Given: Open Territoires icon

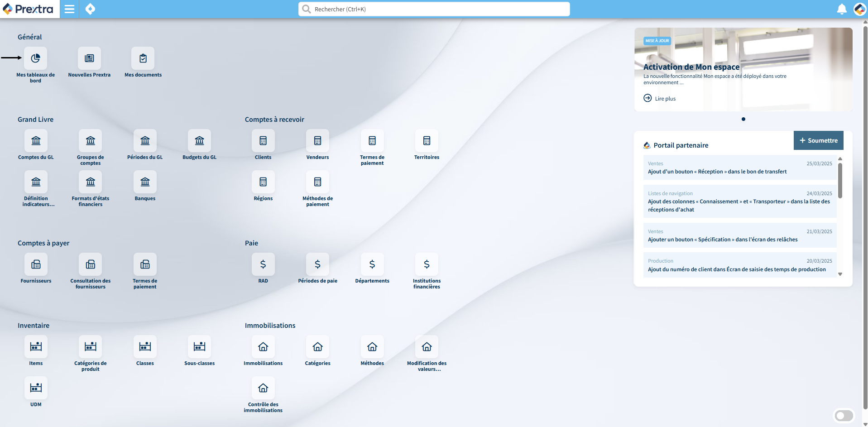Looking at the screenshot, I should click(427, 141).
